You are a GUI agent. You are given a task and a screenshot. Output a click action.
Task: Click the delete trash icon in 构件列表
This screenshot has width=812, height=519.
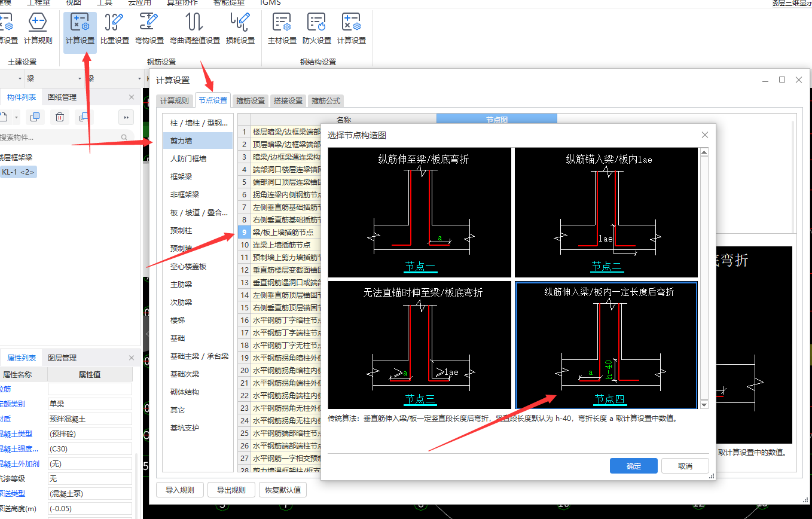tap(60, 117)
